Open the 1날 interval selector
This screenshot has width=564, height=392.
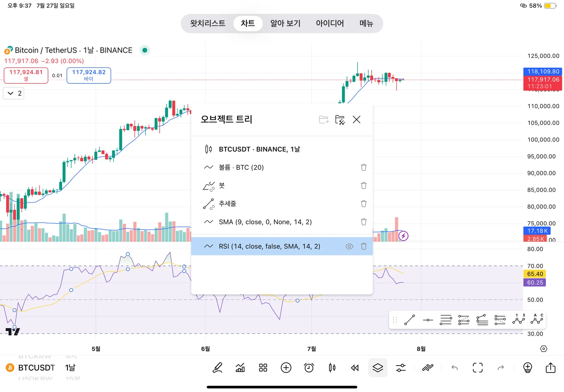(x=70, y=368)
